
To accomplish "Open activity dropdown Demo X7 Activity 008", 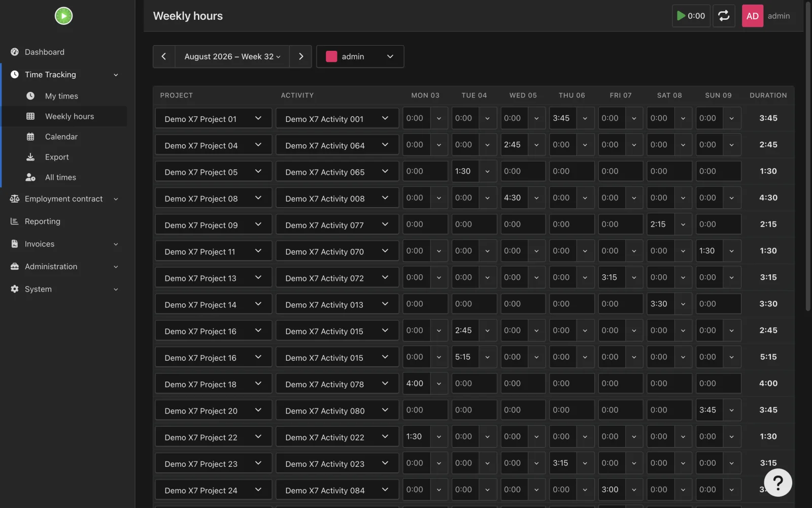I will [x=337, y=198].
